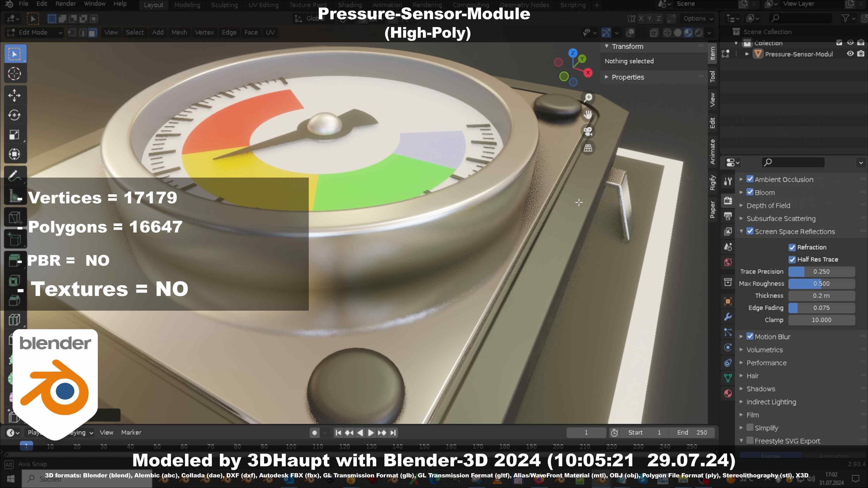Uncheck the Refraction option
Image resolution: width=868 pixels, height=488 pixels.
tap(792, 248)
